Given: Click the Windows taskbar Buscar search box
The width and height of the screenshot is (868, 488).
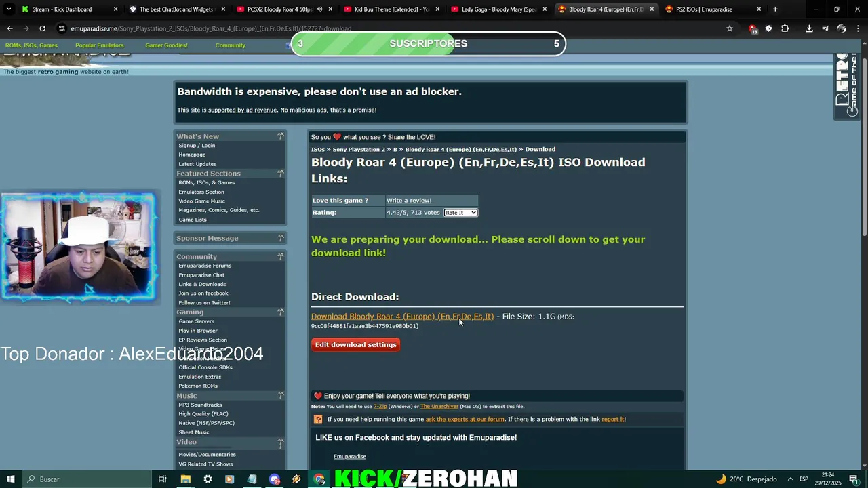Looking at the screenshot, I should [x=86, y=479].
